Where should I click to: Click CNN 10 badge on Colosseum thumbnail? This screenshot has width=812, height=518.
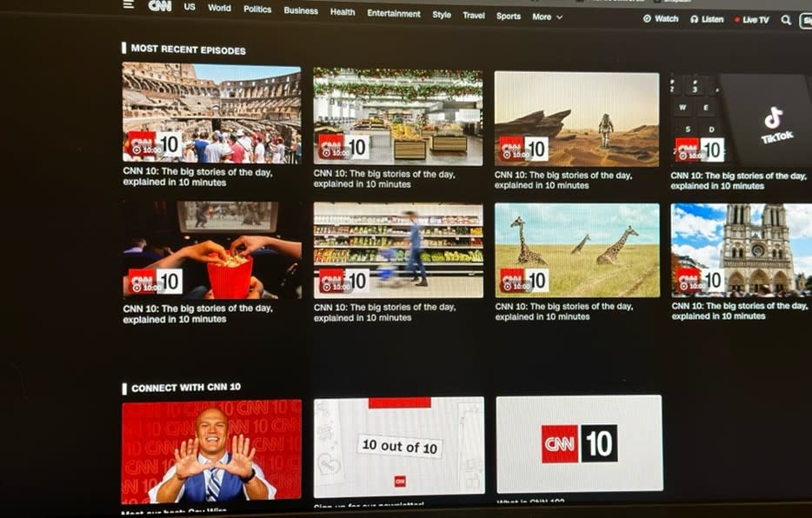[155, 144]
